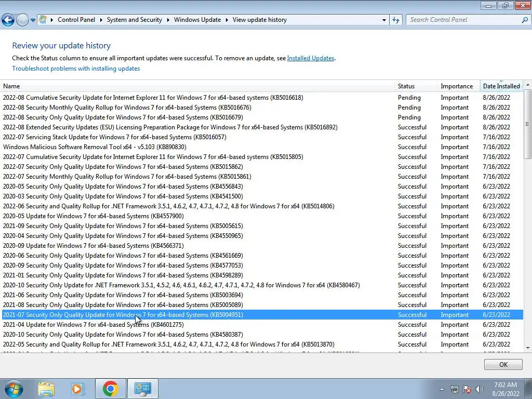This screenshot has width=532, height=399.
Task: Click the search magnifier icon
Action: [x=525, y=20]
